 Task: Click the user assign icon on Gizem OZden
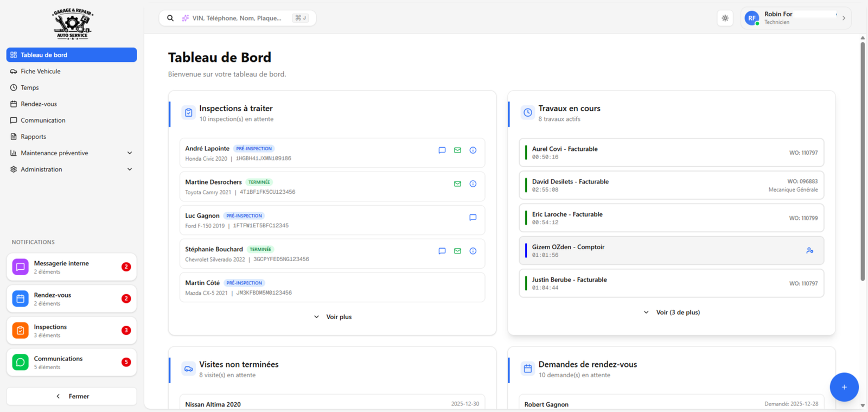[809, 250]
